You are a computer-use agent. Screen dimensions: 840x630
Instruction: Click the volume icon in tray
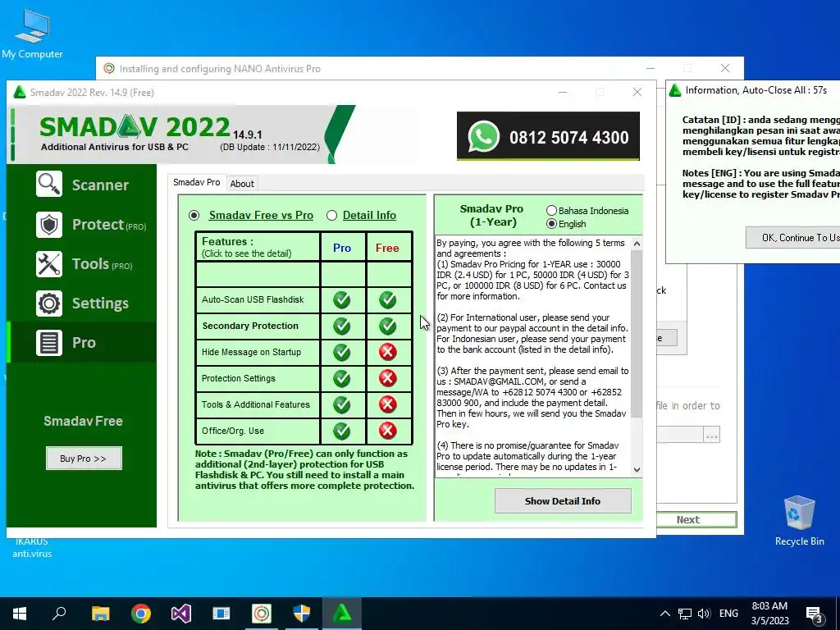[704, 614]
